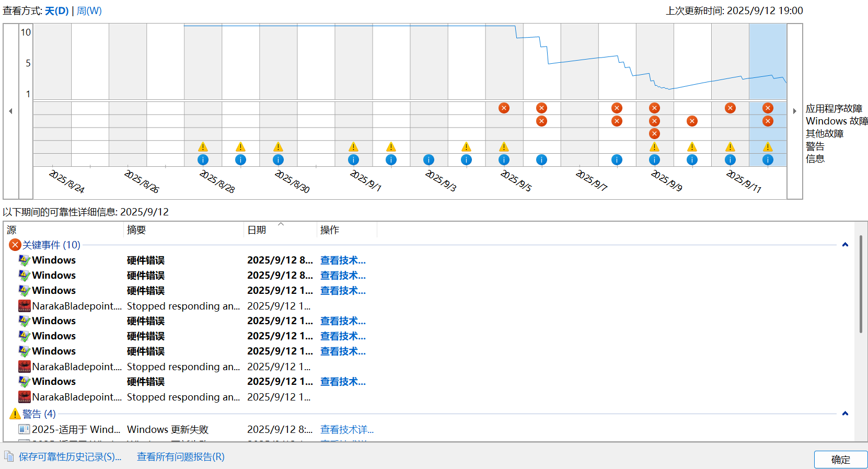Click application failure icon for 2025/9/6
This screenshot has height=469, width=868.
pyautogui.click(x=541, y=108)
